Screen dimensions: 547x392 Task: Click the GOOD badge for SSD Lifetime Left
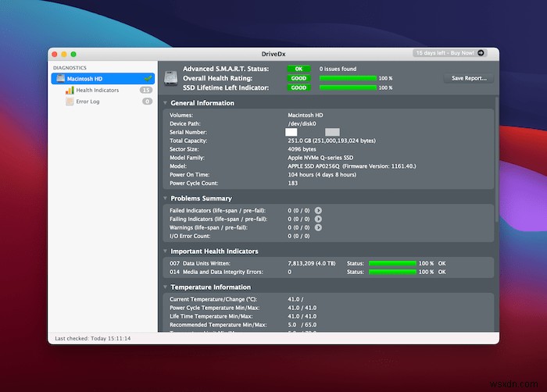299,87
